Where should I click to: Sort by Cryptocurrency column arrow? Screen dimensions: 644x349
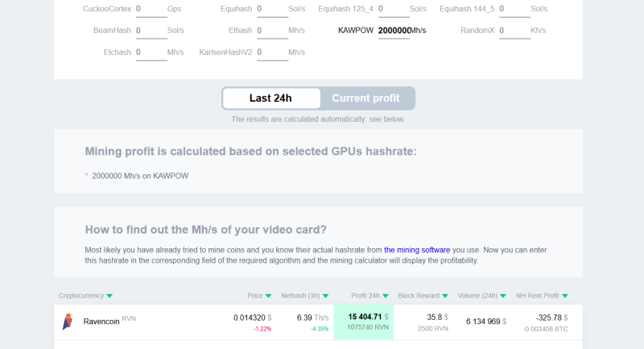(x=109, y=296)
